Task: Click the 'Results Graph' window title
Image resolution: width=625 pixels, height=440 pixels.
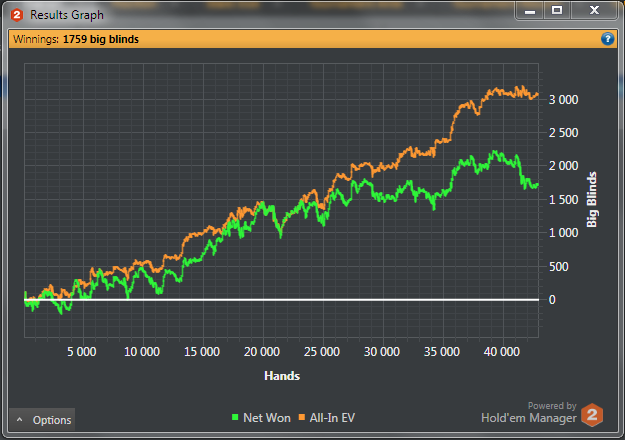Action: [67, 15]
